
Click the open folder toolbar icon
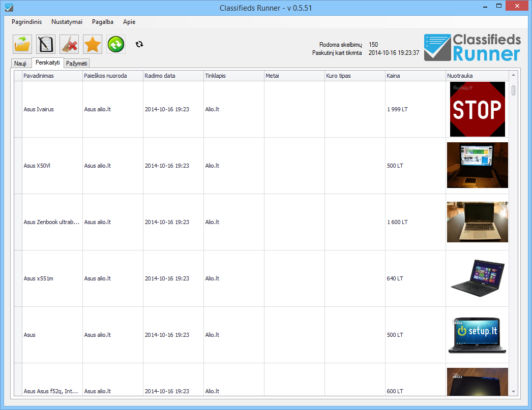click(x=22, y=44)
